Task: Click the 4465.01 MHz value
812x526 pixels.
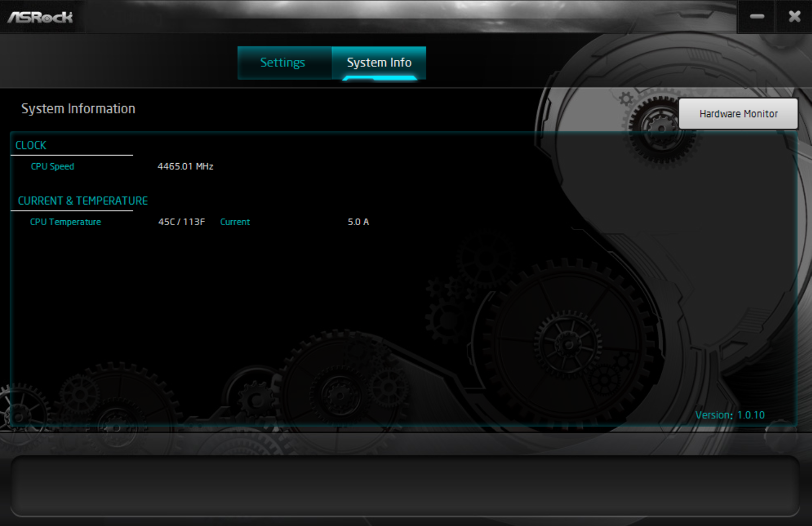Action: click(185, 166)
